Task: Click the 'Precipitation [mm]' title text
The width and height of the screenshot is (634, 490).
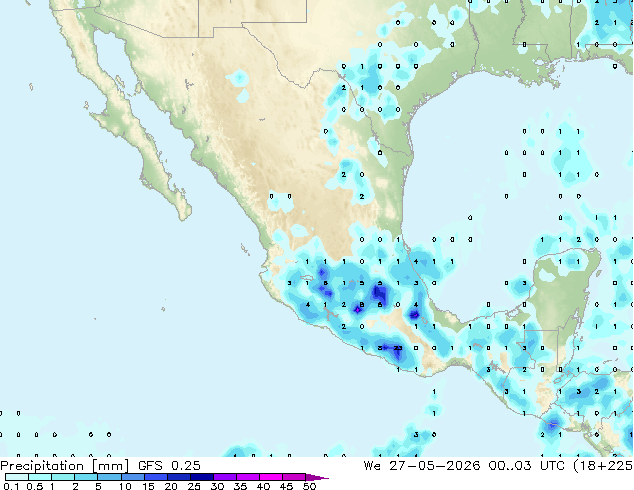Action: pyautogui.click(x=65, y=466)
